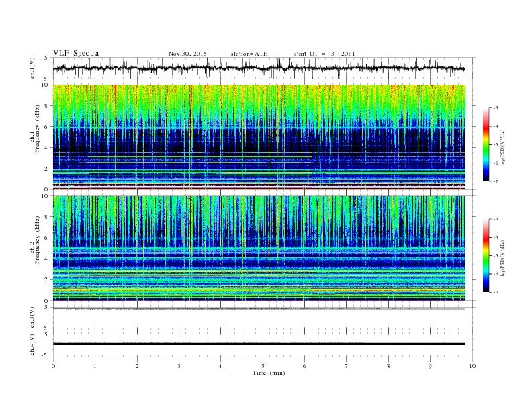Viewport: 532px width, 411px height.
Task: Click the '-3' label on ch.1 colorbar
Action: click(x=495, y=108)
